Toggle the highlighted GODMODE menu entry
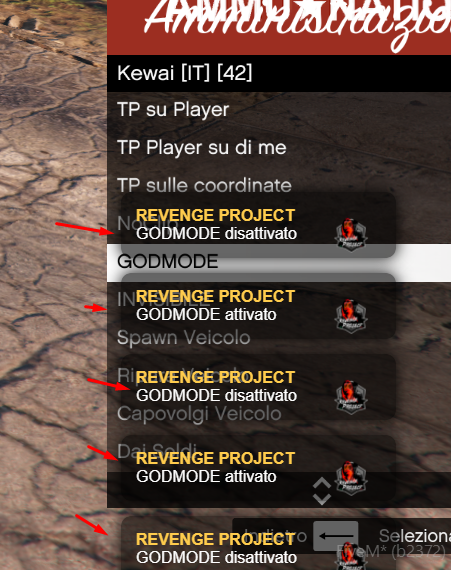The height and width of the screenshot is (570, 451). (x=279, y=262)
